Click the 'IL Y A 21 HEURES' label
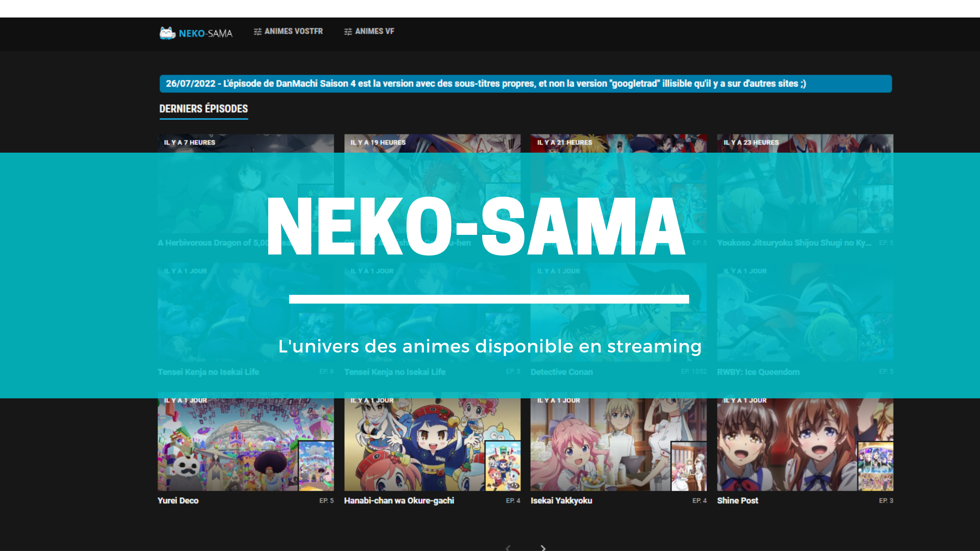The height and width of the screenshot is (551, 980). click(564, 143)
